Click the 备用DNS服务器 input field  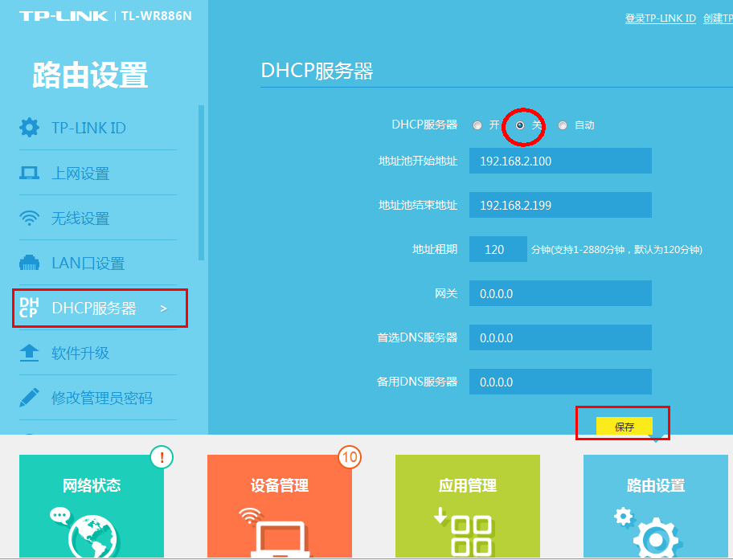(x=560, y=382)
